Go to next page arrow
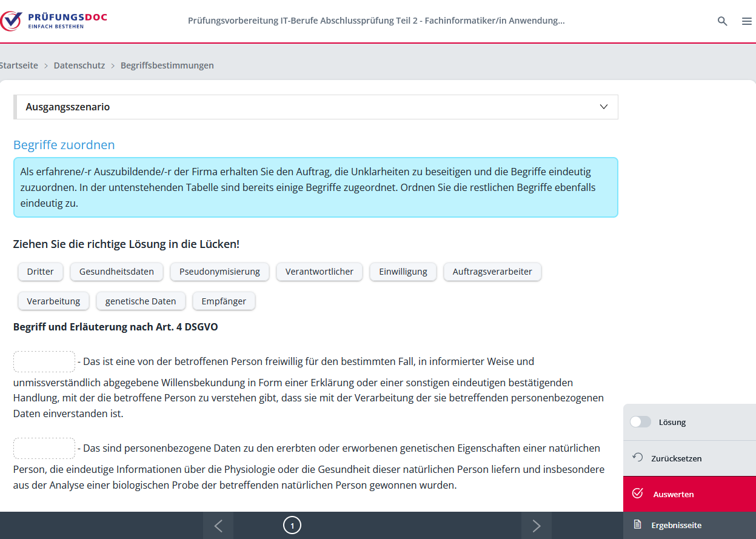 [537, 526]
